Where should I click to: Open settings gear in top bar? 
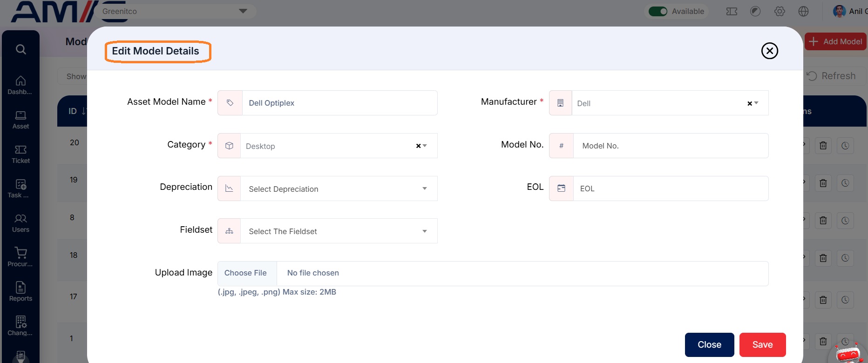click(x=780, y=11)
